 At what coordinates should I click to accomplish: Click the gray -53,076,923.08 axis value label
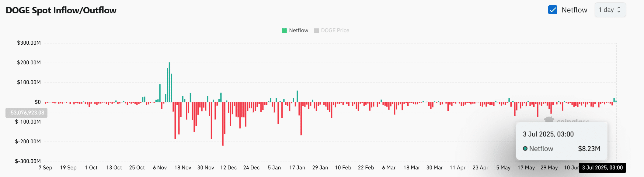tap(26, 113)
